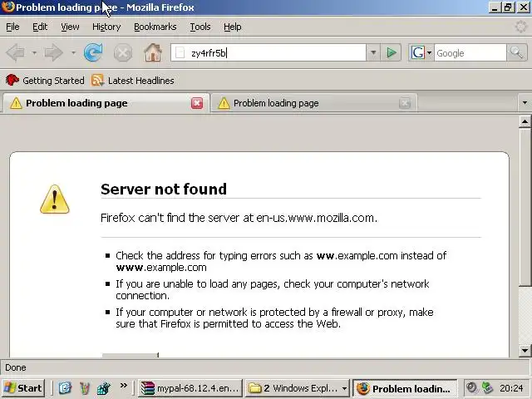Click the scrollbar down arrow
The image size is (532, 399).
(525, 351)
